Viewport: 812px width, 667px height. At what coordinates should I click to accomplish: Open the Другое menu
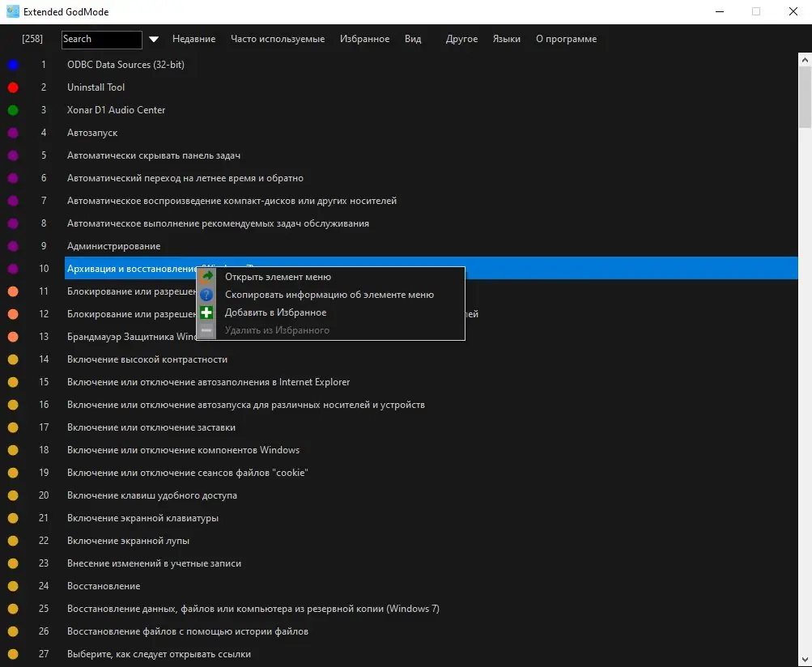click(461, 39)
